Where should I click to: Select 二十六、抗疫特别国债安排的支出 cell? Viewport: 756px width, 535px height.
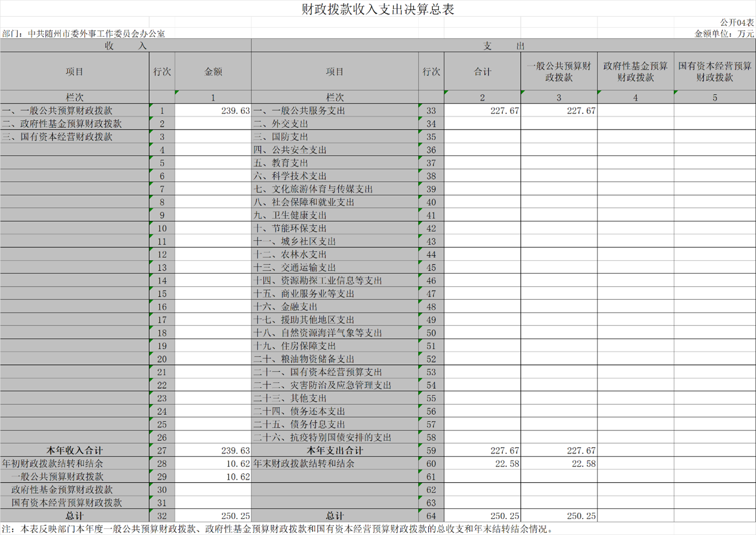coord(335,437)
